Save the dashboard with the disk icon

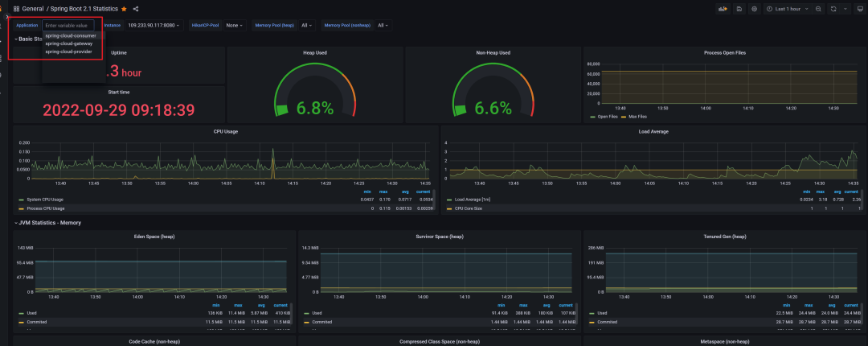point(739,9)
